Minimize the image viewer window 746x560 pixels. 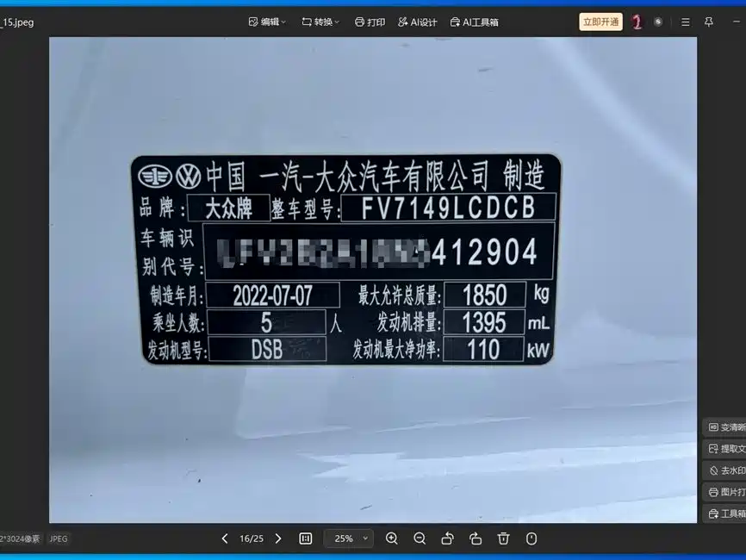(737, 22)
